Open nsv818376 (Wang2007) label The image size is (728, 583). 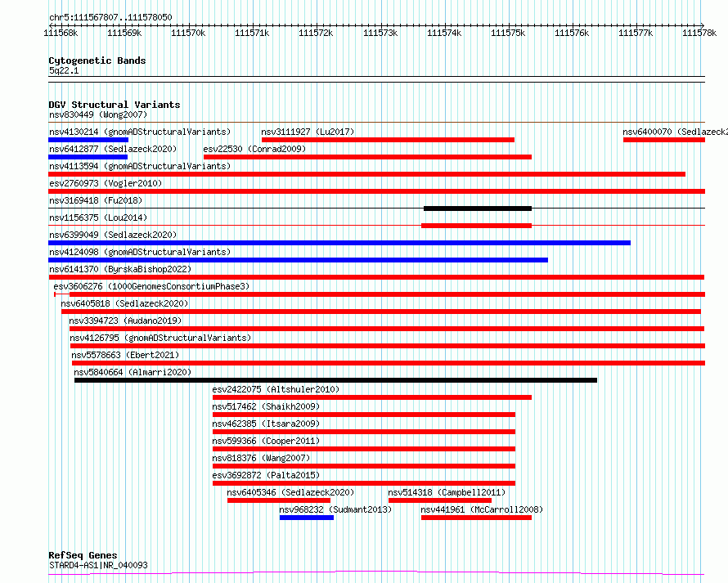261,458
